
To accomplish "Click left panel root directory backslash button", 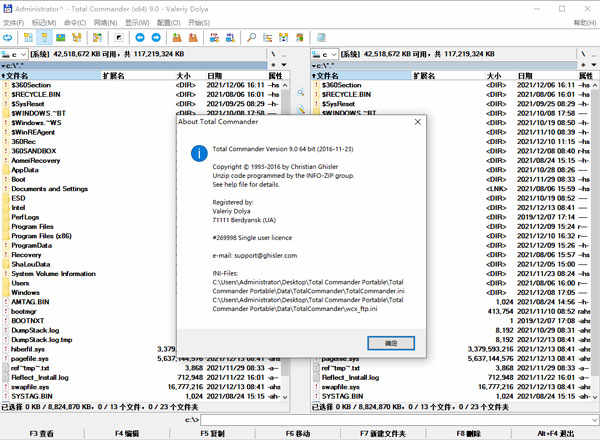I will click(x=273, y=54).
